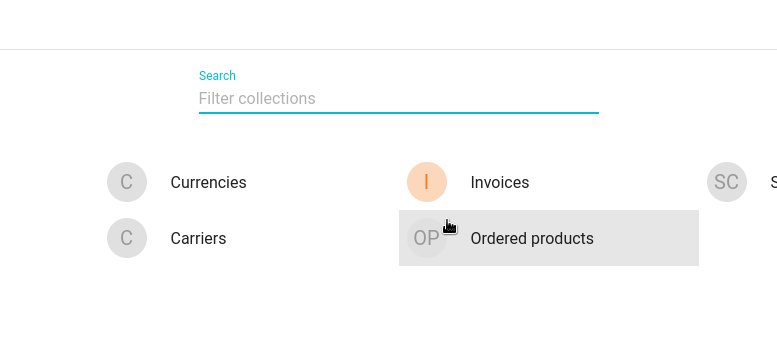Click the Carriers "C" avatar icon
The height and width of the screenshot is (364, 777).
127,238
